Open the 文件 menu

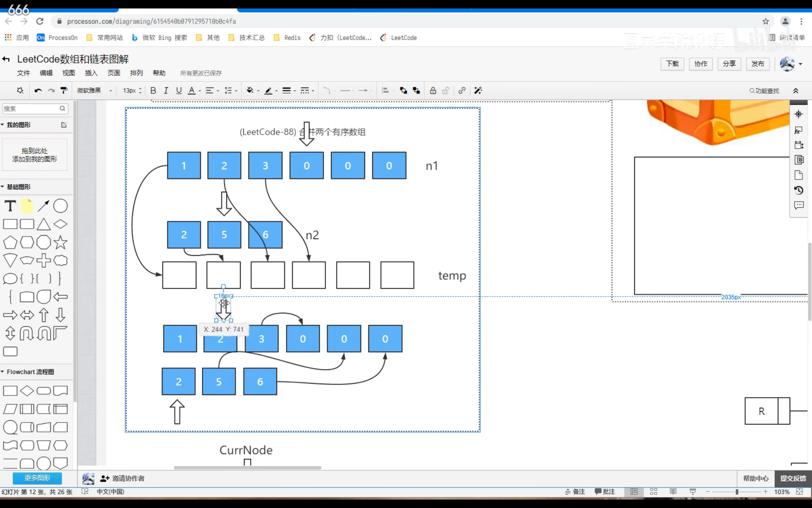(23, 73)
